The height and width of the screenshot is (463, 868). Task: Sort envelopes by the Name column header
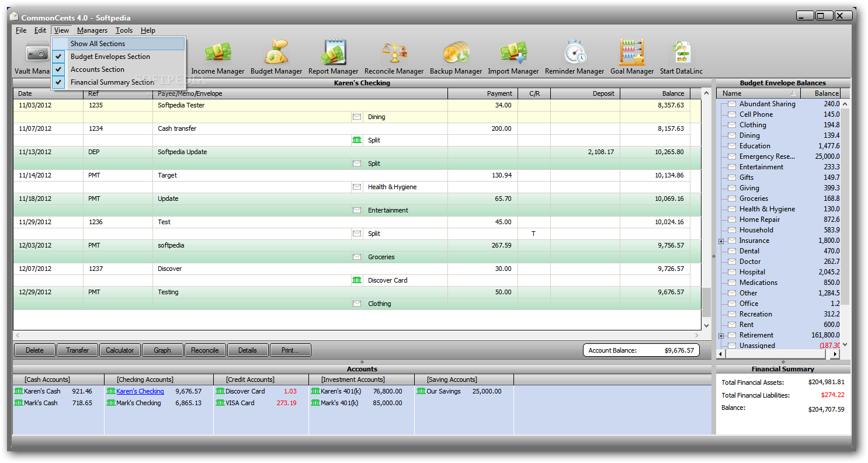pyautogui.click(x=759, y=93)
